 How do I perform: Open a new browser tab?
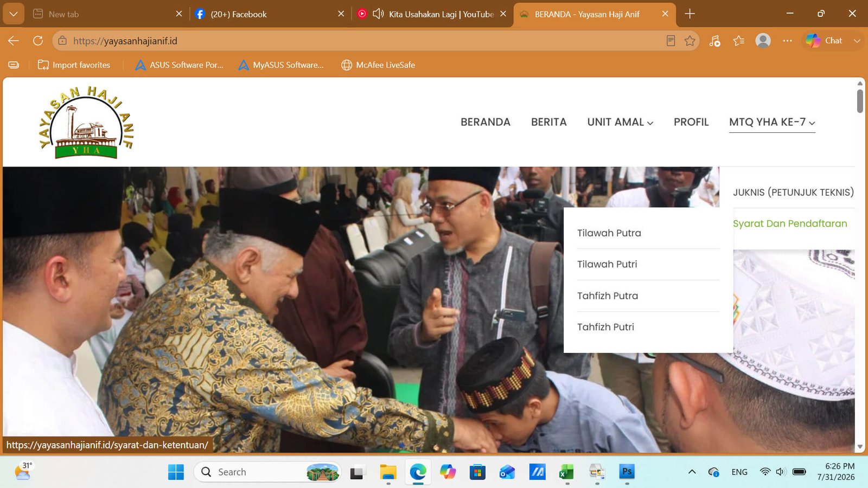(x=690, y=14)
